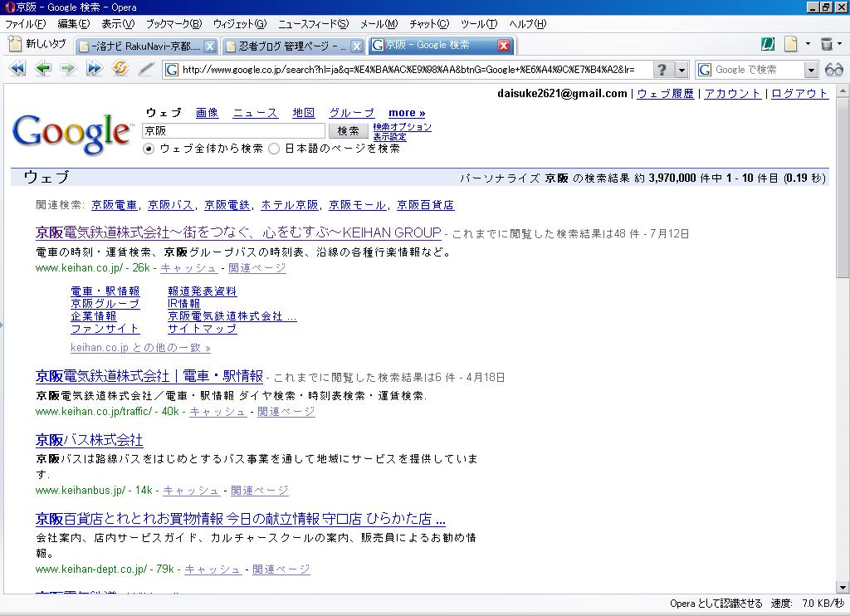Open the ファイル menu
The width and height of the screenshot is (850, 616).
[26, 24]
